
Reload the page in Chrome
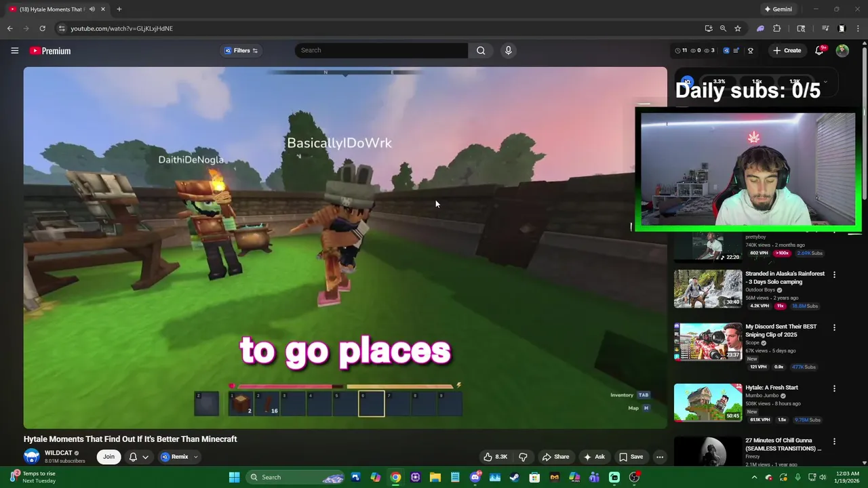coord(42,28)
